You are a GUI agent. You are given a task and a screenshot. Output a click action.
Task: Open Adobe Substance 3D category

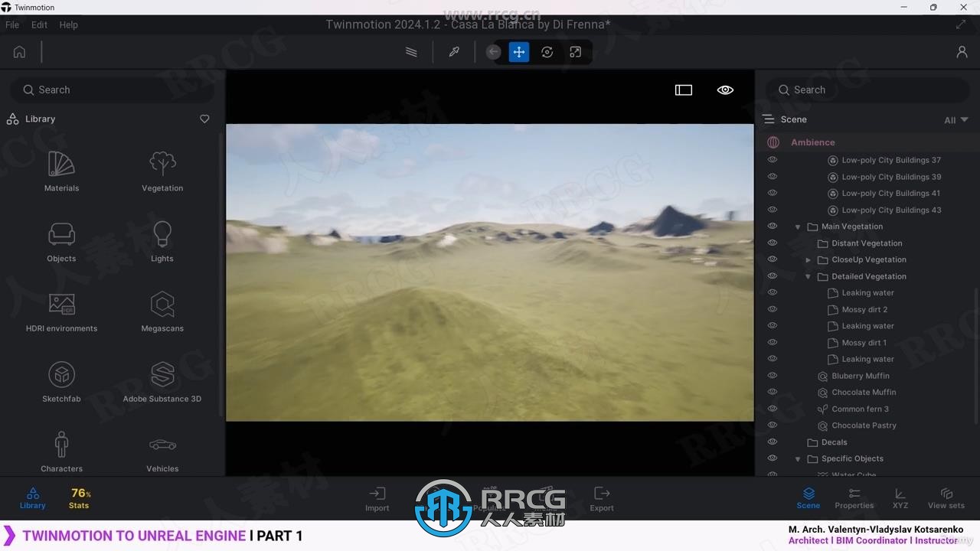162,383
